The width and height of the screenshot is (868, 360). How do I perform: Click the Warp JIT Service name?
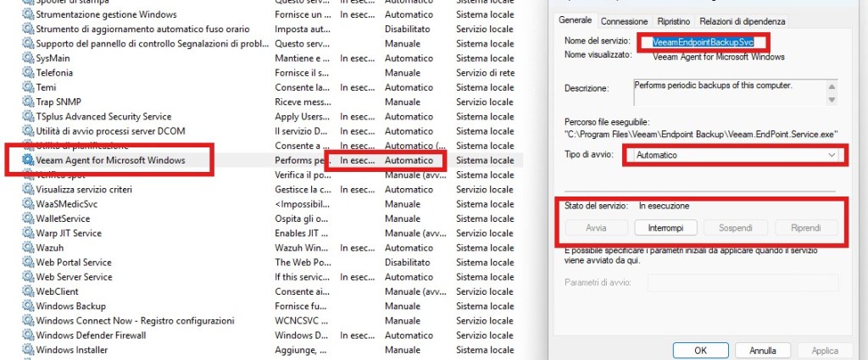tap(69, 233)
